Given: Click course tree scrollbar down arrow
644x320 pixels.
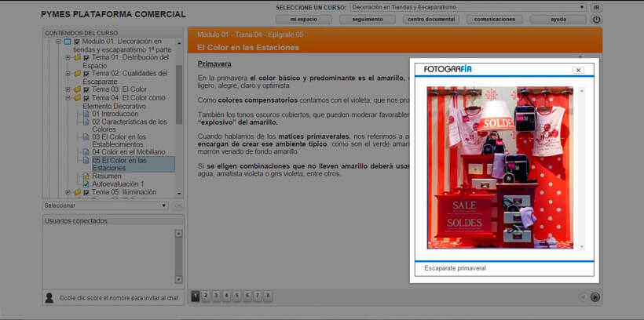Looking at the screenshot, I should pos(178,193).
